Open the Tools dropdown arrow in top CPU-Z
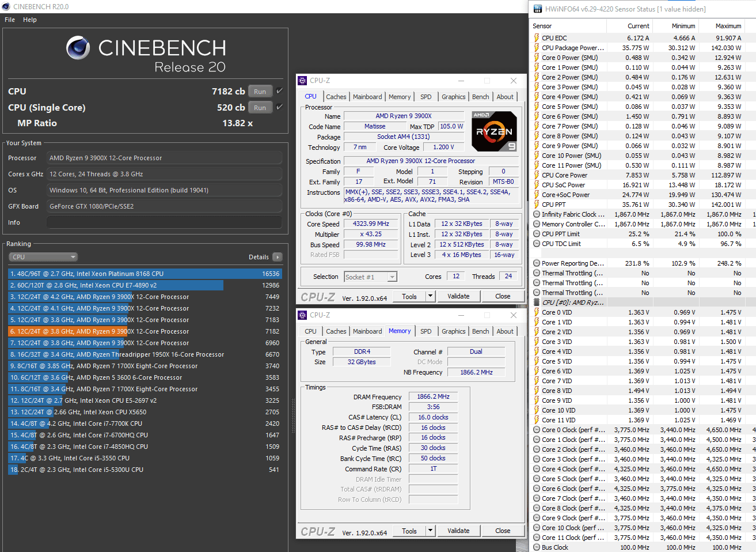Screen dimensions: 756x552 (430, 296)
